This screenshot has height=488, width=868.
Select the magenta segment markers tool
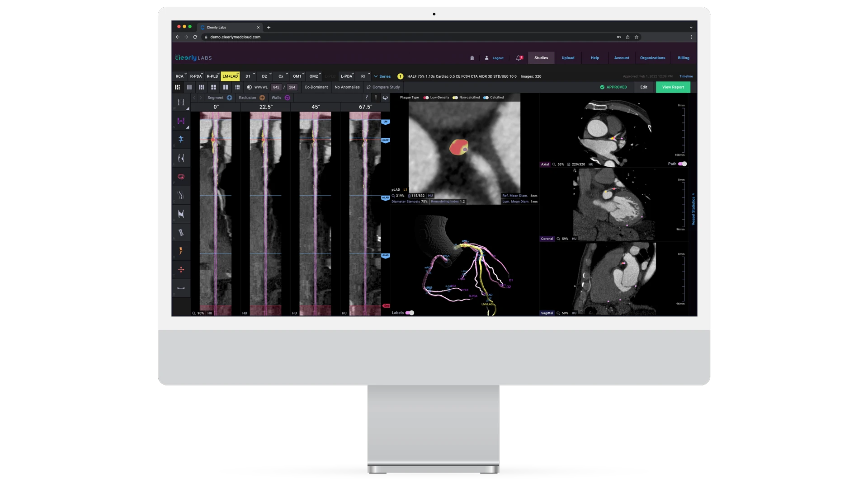point(181,121)
